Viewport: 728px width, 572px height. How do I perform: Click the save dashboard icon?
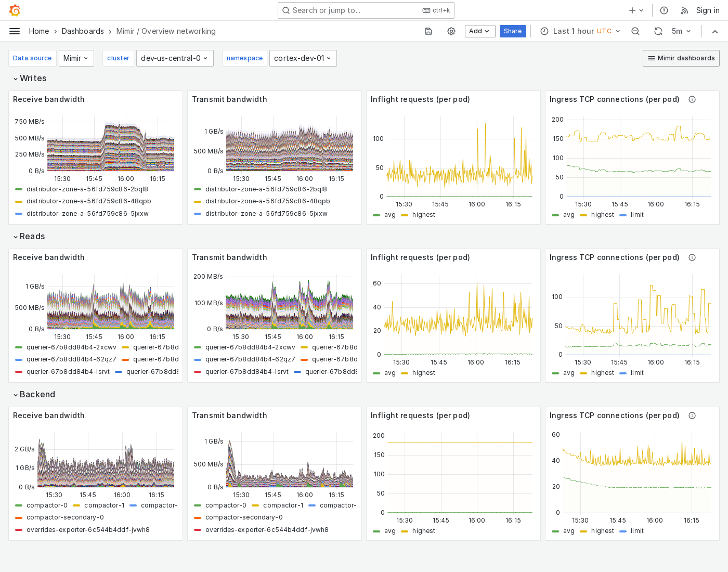[428, 31]
